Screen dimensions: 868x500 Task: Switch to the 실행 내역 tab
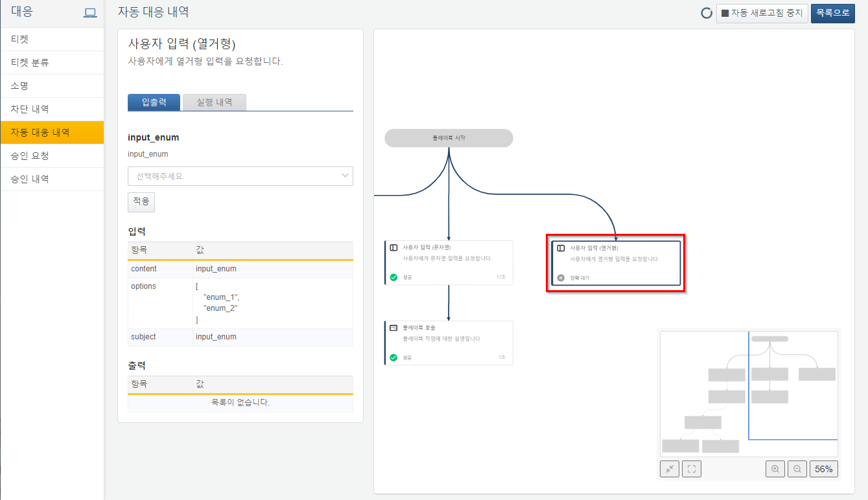coord(215,102)
